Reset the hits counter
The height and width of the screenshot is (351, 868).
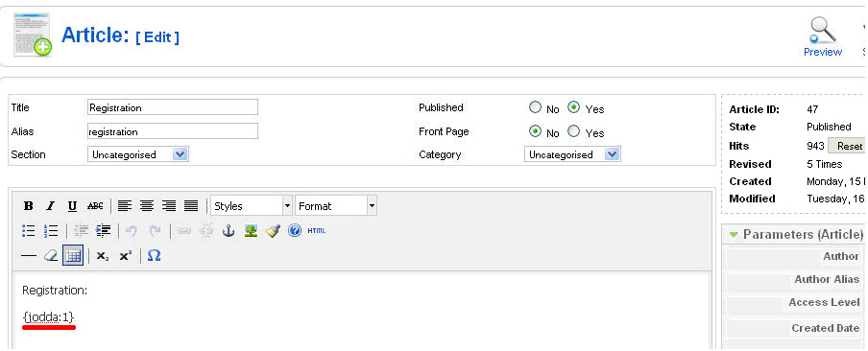click(x=847, y=146)
